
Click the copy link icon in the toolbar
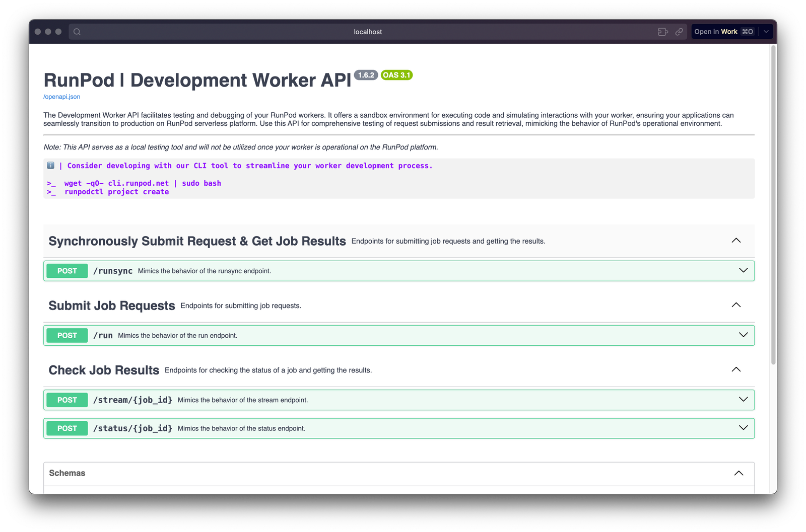(679, 31)
